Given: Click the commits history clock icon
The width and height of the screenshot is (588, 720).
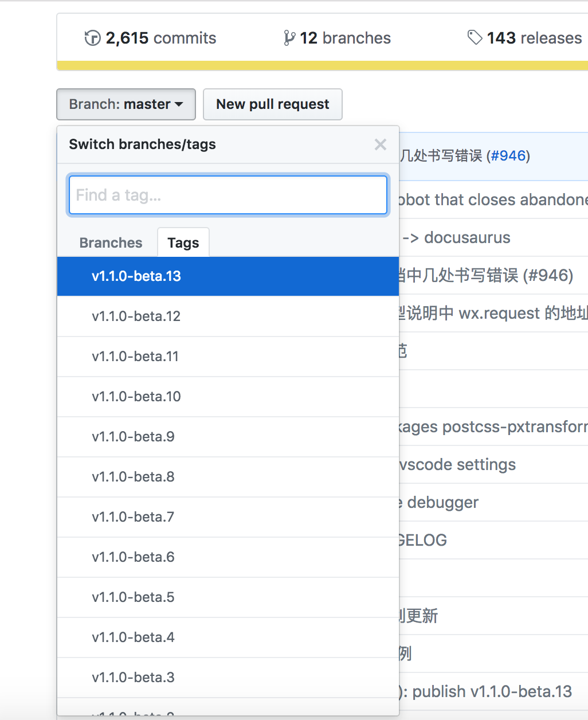Looking at the screenshot, I should (92, 38).
